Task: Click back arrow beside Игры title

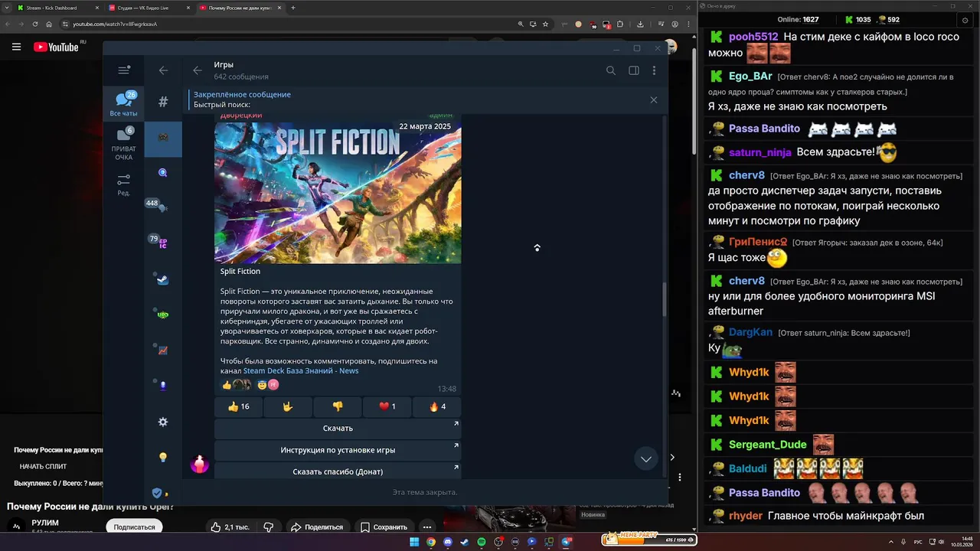Action: tap(198, 70)
